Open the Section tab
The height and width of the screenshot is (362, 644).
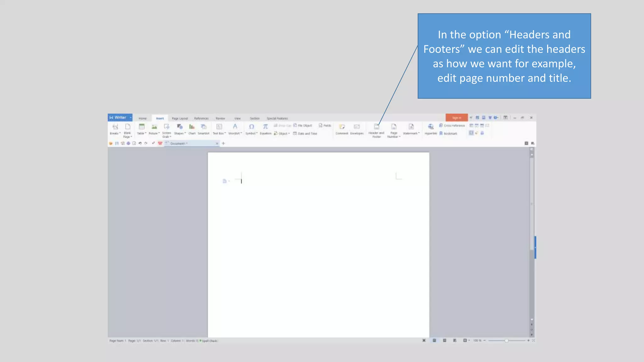255,118
